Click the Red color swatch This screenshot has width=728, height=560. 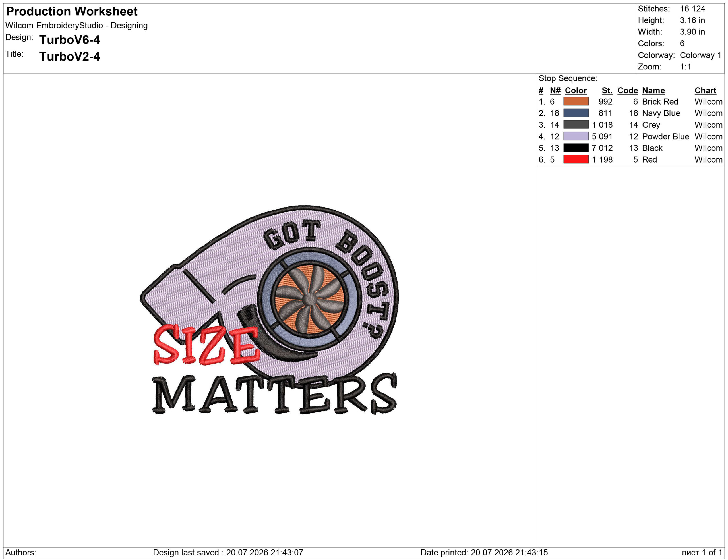pyautogui.click(x=576, y=159)
